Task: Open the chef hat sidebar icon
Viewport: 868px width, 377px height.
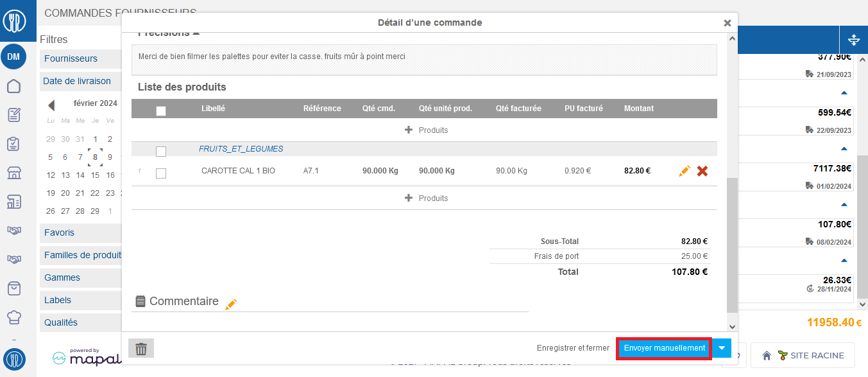Action: click(13, 317)
